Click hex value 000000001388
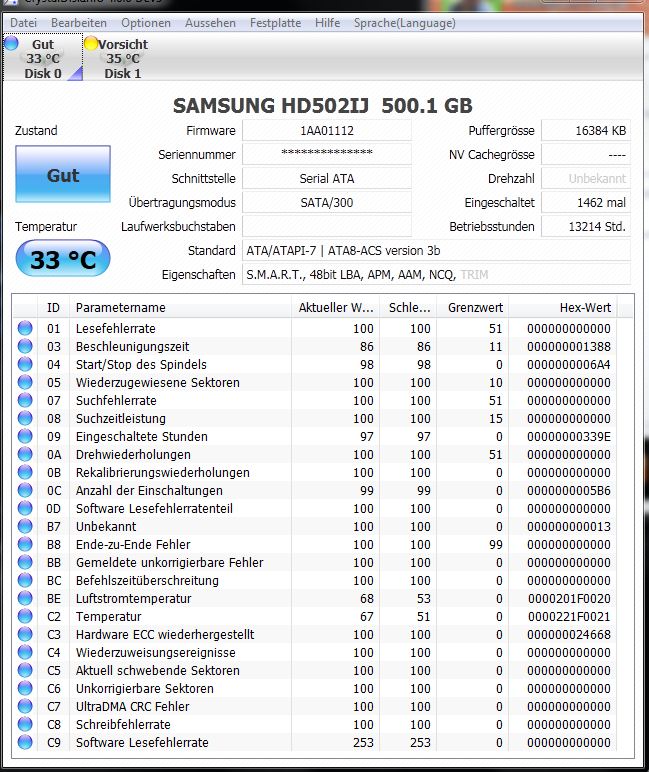 [x=569, y=347]
